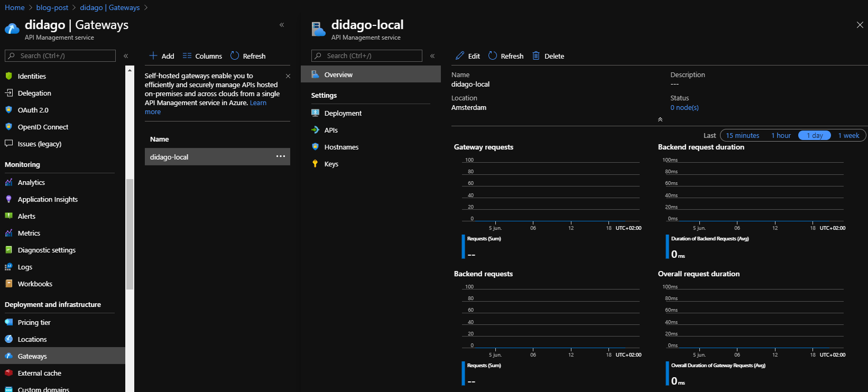Collapse the didago Gateways side menu
The image size is (868, 392).
tap(126, 56)
